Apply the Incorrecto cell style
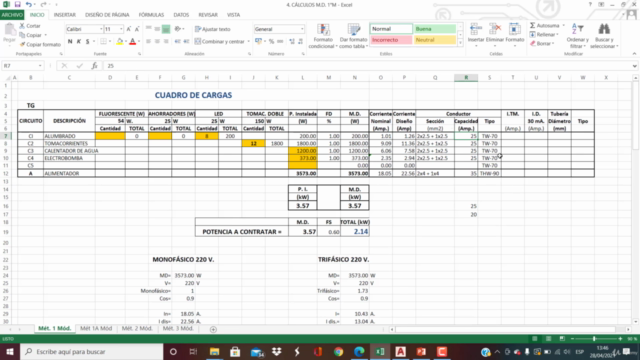640x360 pixels. coord(391,40)
